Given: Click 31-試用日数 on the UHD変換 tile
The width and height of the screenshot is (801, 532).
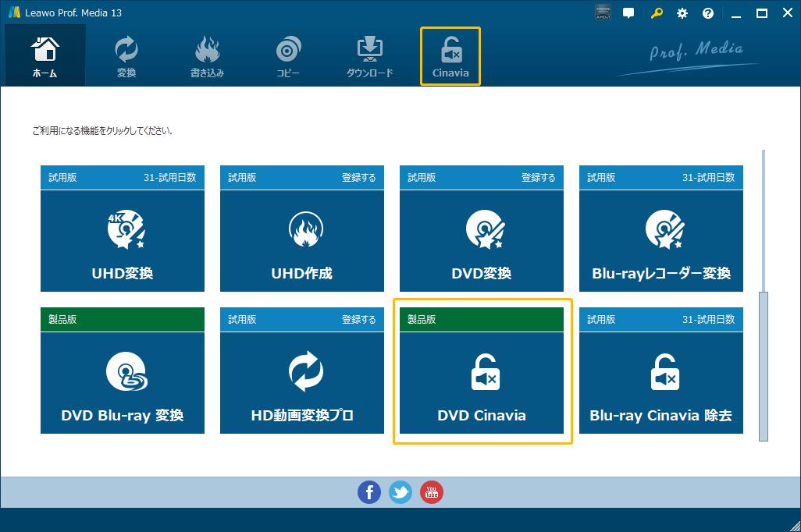Looking at the screenshot, I should click(x=169, y=178).
